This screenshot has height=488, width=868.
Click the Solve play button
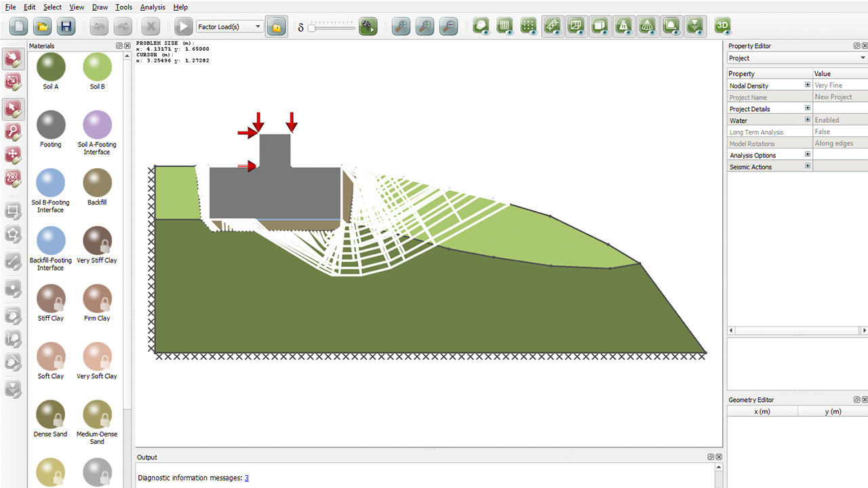tap(183, 26)
